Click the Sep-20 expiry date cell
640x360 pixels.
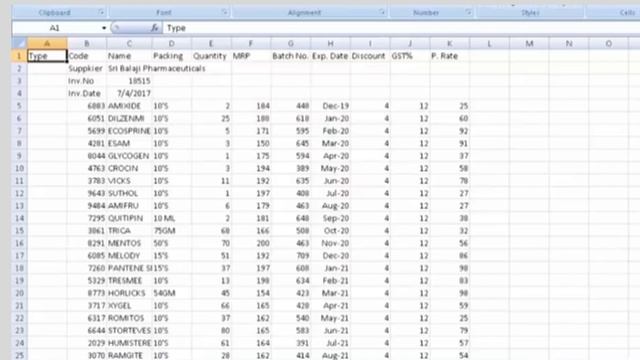click(x=330, y=218)
